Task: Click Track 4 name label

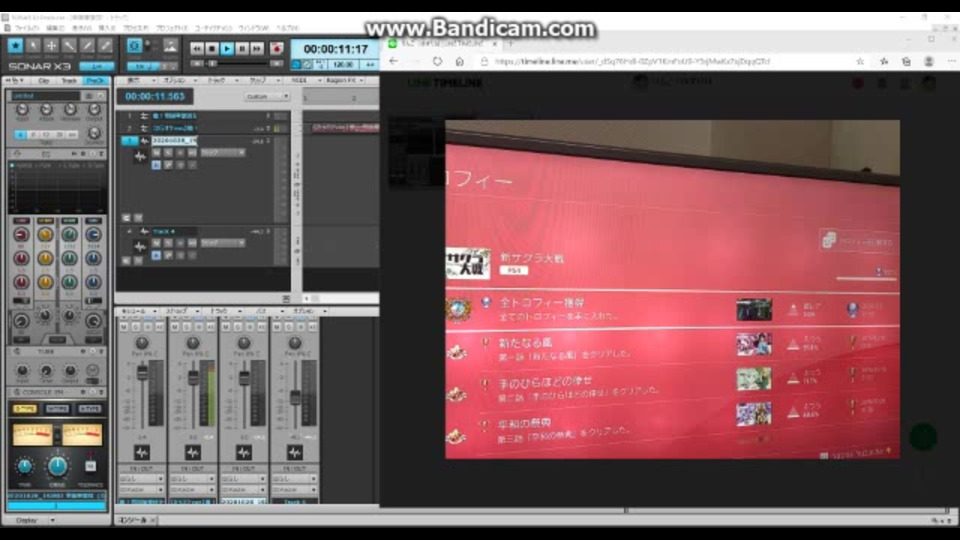Action: click(164, 231)
